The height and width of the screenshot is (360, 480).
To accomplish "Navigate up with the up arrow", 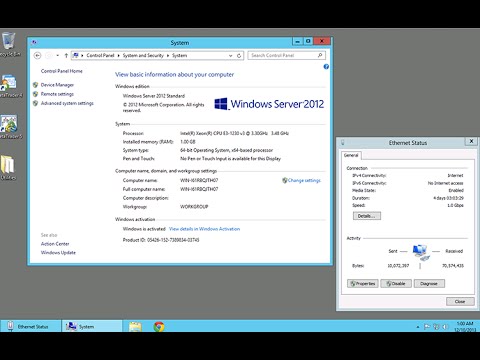I will [66, 55].
